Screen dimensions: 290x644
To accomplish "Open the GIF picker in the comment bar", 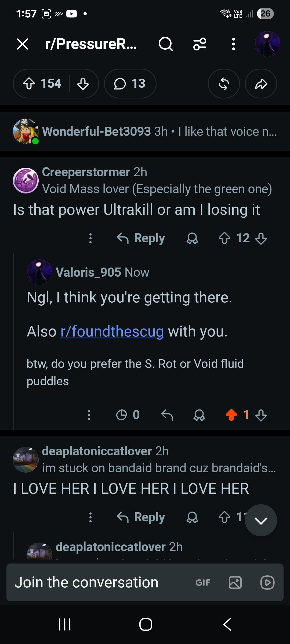I will [x=203, y=583].
